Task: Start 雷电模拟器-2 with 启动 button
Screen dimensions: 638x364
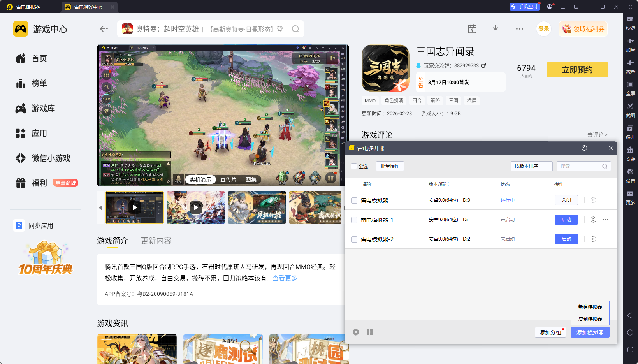Action: pyautogui.click(x=566, y=239)
